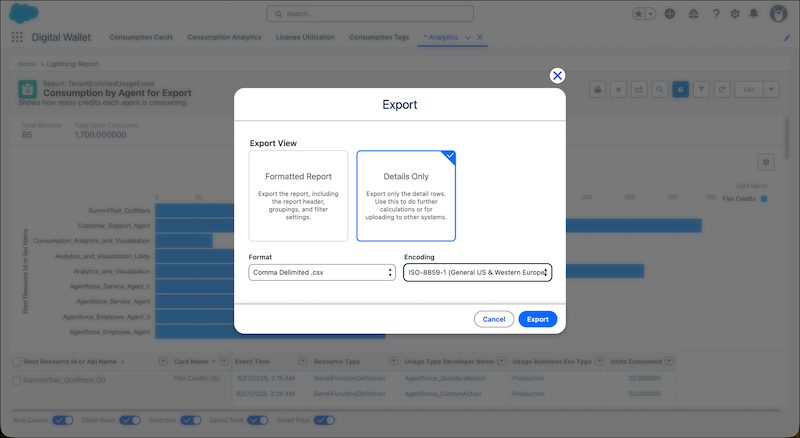The image size is (800, 438).
Task: Toggle the Smart Total switch
Action: (x=324, y=420)
